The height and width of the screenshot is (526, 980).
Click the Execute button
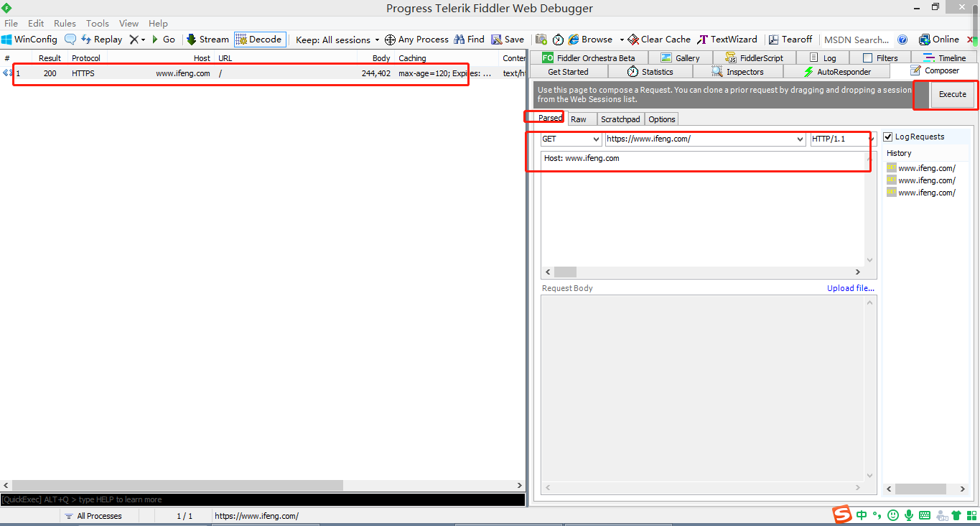coord(953,94)
